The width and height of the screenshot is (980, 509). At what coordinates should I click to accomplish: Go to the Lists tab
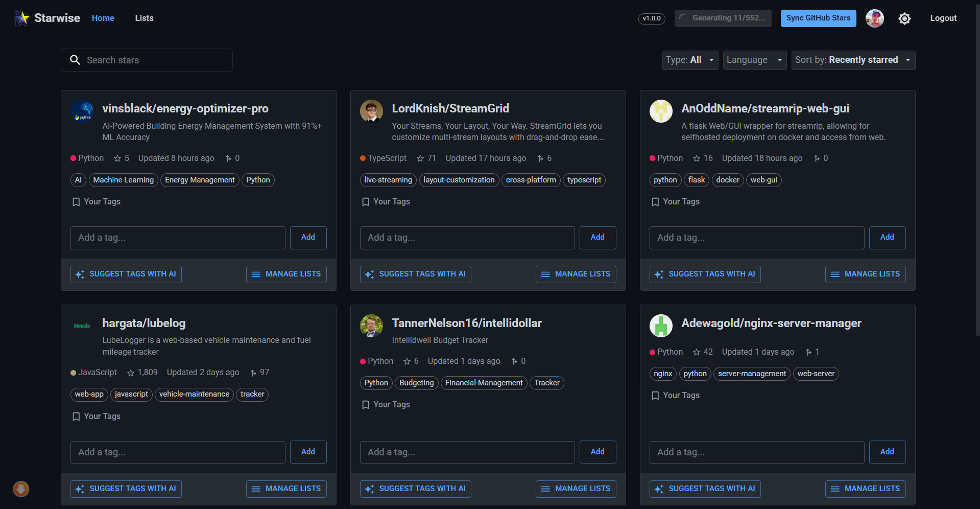tap(144, 18)
